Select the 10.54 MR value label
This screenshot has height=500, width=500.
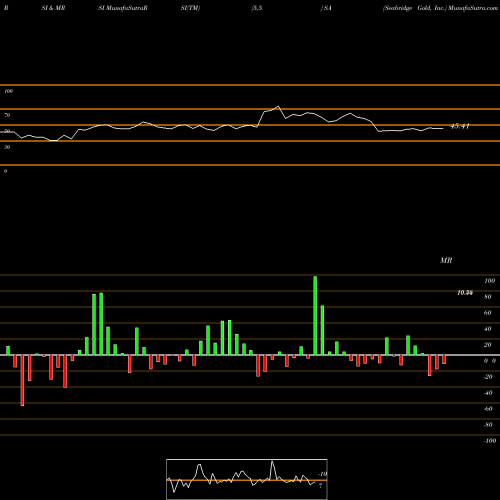click(465, 293)
